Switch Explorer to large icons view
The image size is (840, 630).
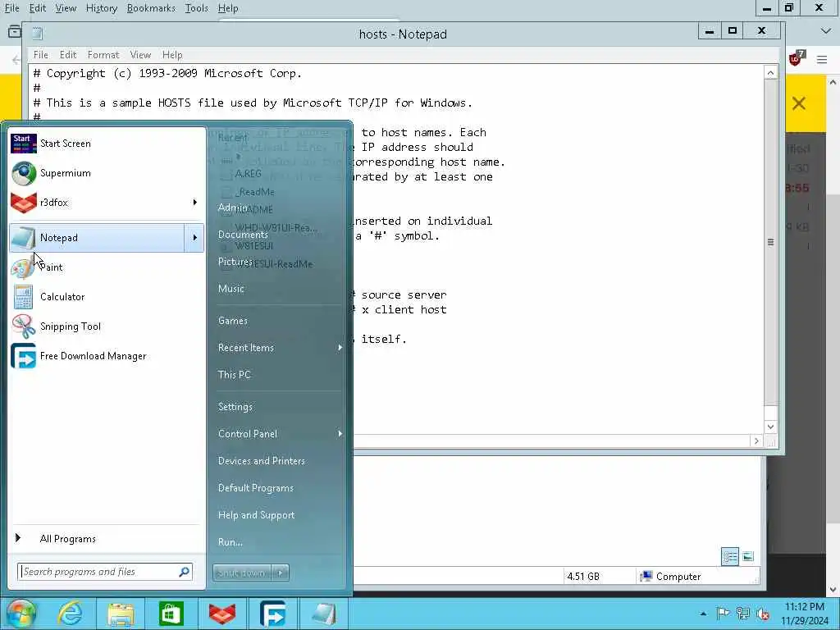tap(748, 557)
